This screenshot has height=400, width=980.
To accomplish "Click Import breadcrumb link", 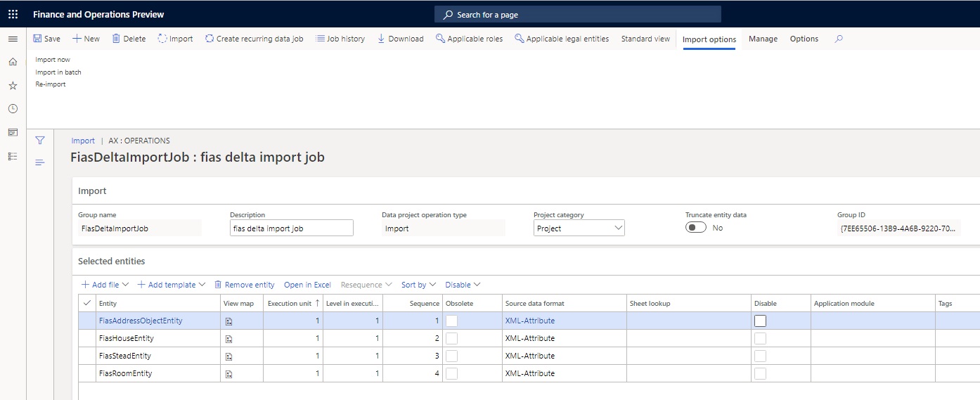I will coord(83,141).
